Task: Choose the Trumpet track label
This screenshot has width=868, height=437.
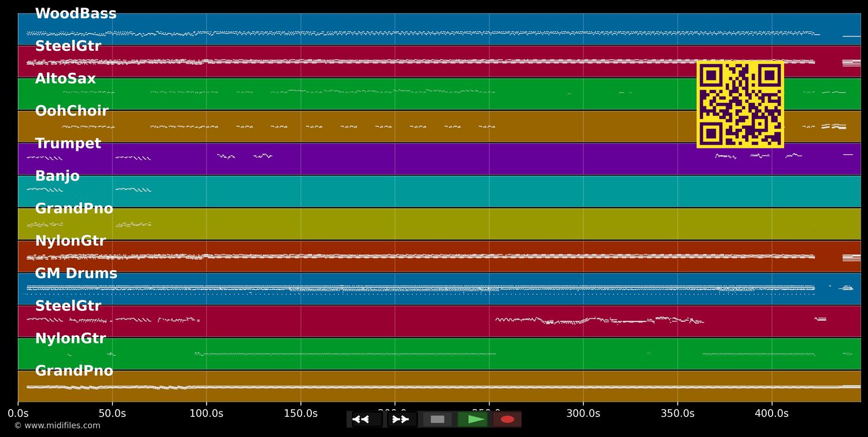Action: (68, 143)
